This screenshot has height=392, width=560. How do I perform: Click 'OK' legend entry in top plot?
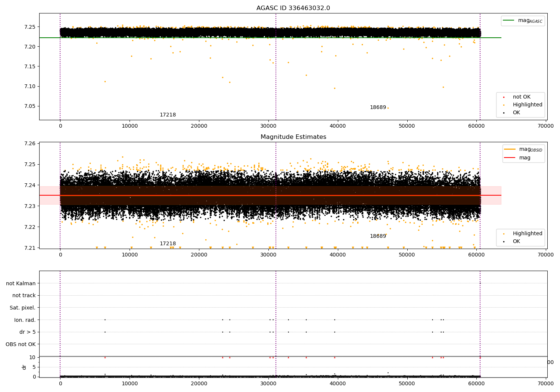[x=511, y=113]
